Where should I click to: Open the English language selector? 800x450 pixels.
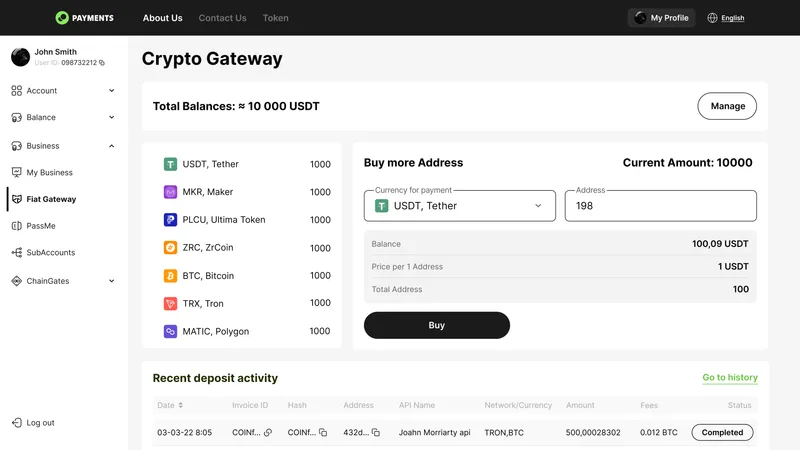tap(733, 18)
